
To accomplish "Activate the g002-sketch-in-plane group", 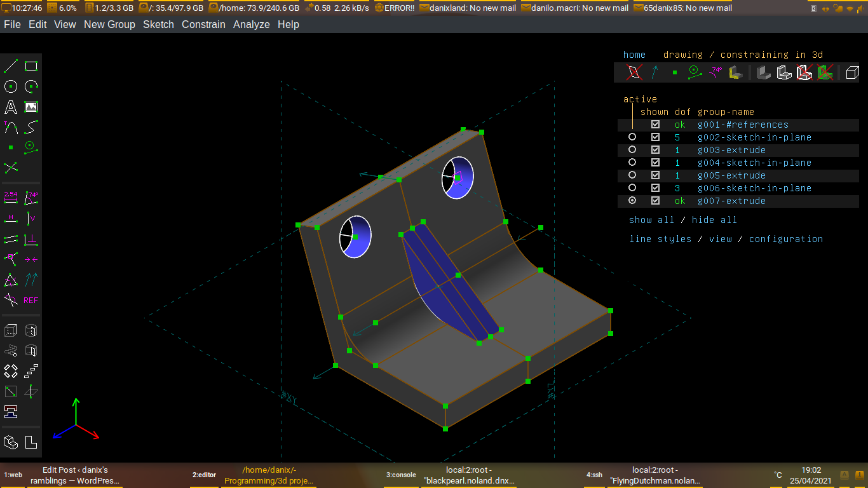I will 632,137.
